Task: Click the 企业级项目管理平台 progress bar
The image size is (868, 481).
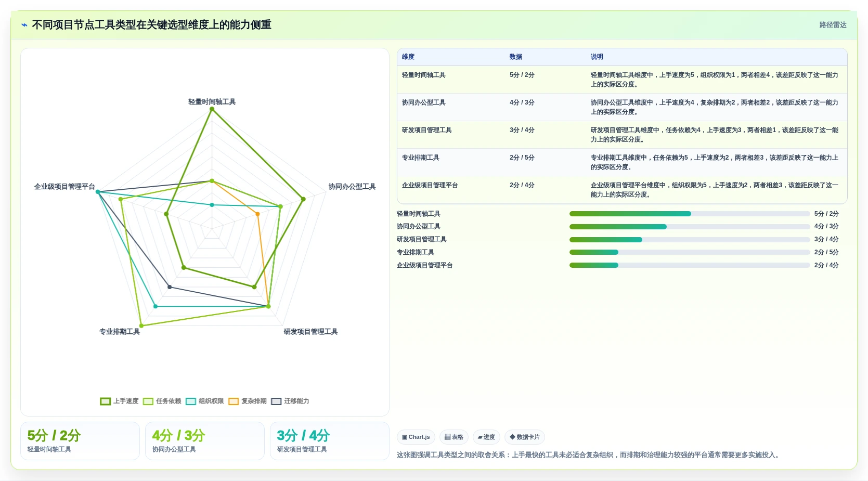Action: click(690, 265)
